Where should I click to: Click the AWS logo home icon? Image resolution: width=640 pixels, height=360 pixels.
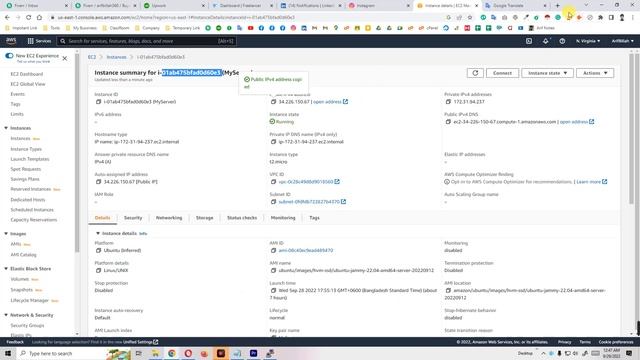click(x=11, y=41)
